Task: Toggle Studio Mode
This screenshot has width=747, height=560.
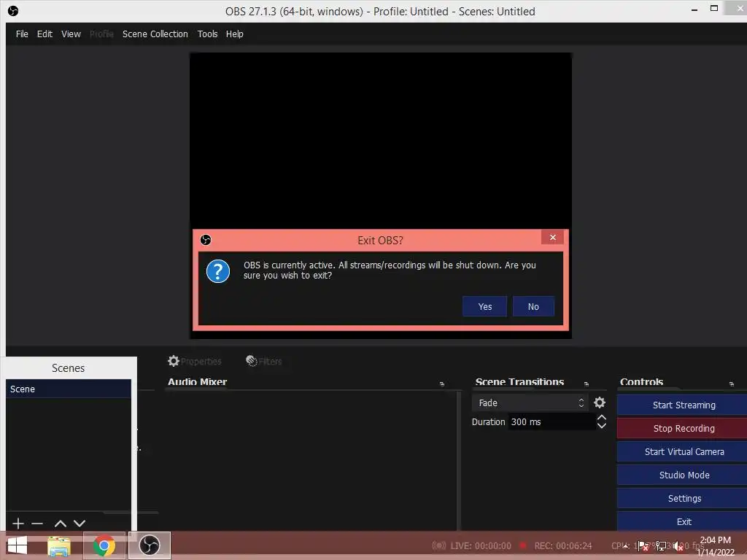Action: pos(683,475)
